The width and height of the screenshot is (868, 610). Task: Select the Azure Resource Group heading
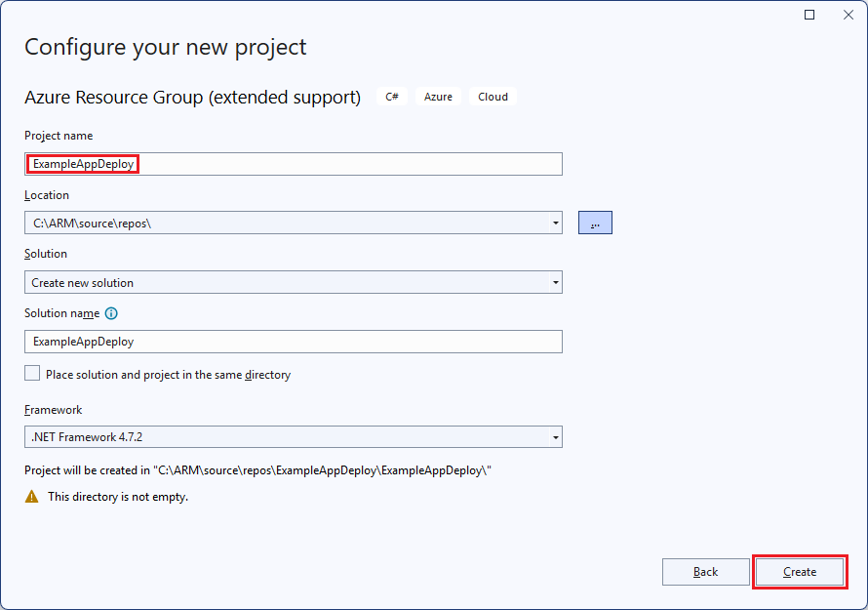tap(178, 97)
